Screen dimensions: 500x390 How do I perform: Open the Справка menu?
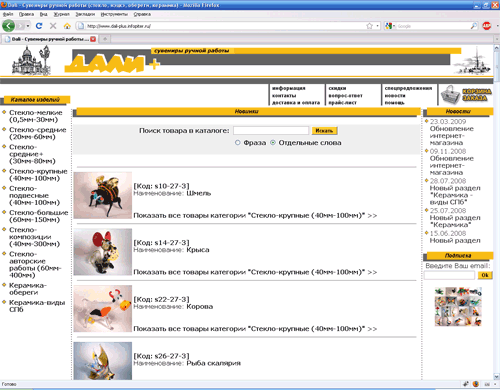(x=142, y=14)
